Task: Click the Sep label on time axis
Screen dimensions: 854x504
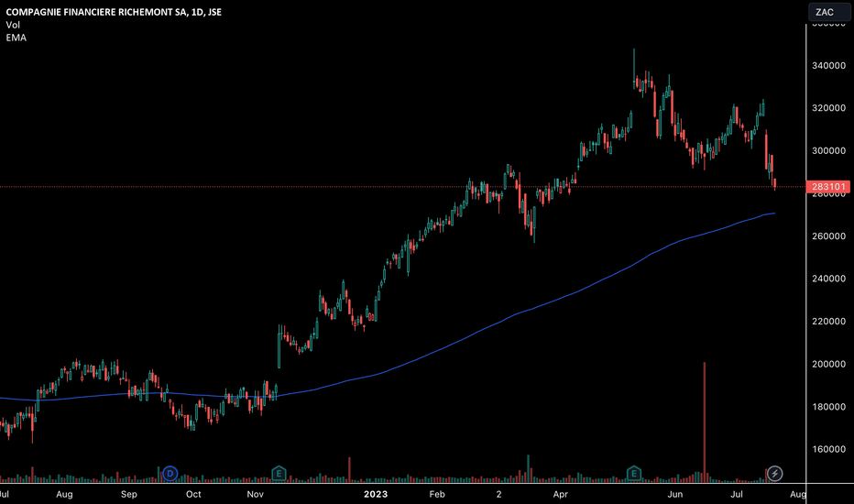Action: 128,494
